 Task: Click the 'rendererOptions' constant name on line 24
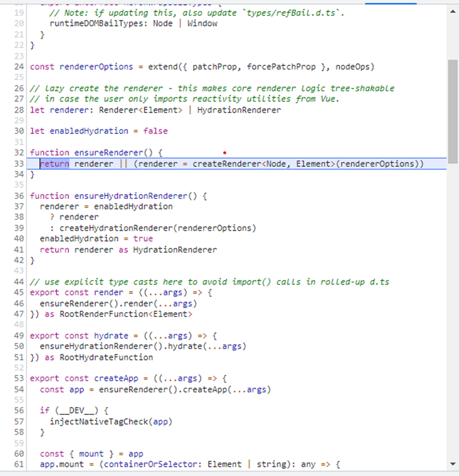pos(96,67)
